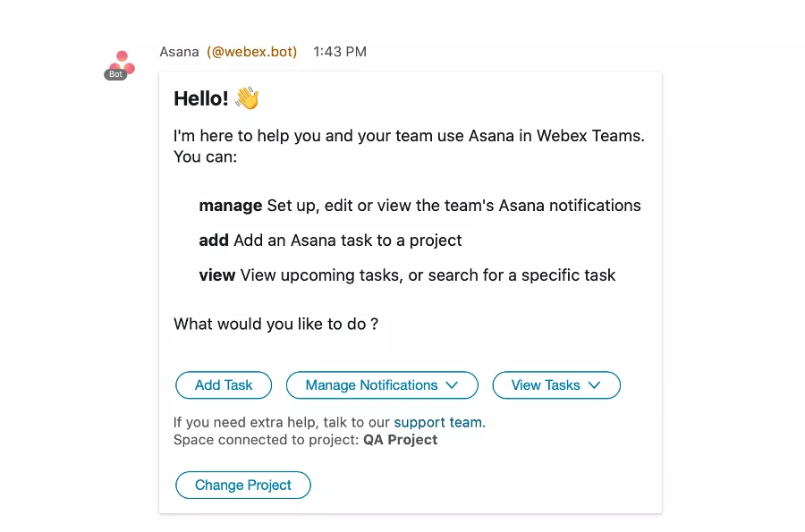Click the Asana bot avatar logo
This screenshot has height=532, width=805.
click(121, 62)
